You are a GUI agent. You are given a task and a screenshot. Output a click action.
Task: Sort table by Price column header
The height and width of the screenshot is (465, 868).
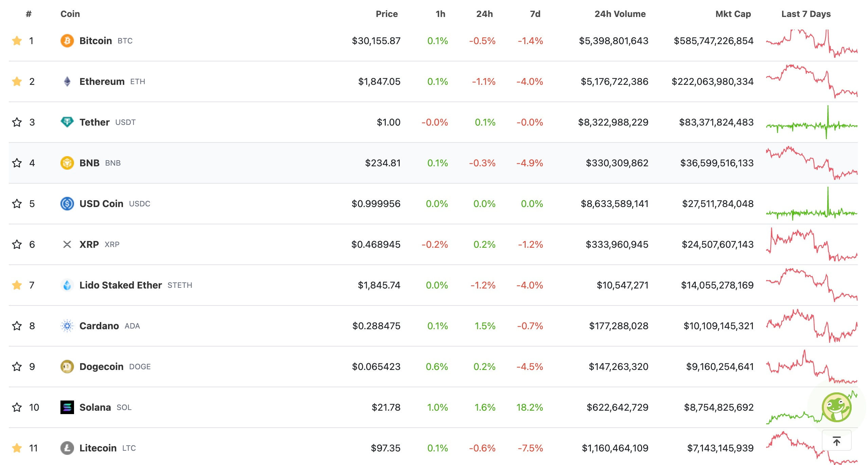pos(386,14)
